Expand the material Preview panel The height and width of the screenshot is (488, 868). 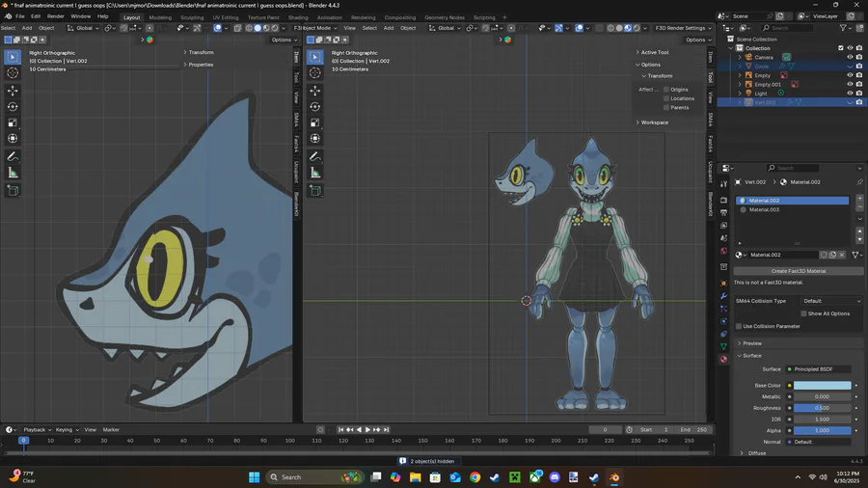point(749,343)
